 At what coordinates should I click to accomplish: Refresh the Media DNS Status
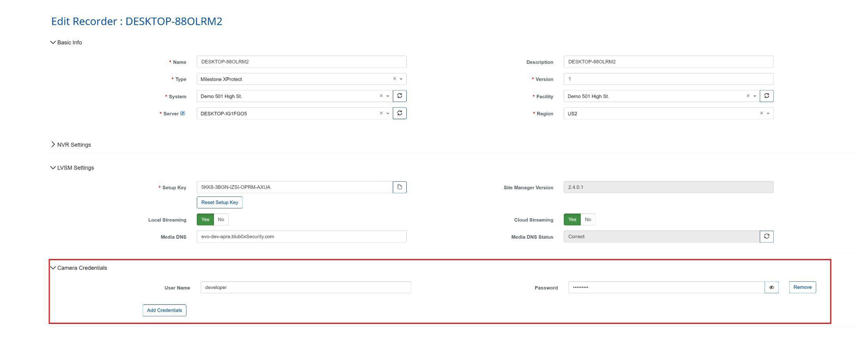pyautogui.click(x=766, y=237)
